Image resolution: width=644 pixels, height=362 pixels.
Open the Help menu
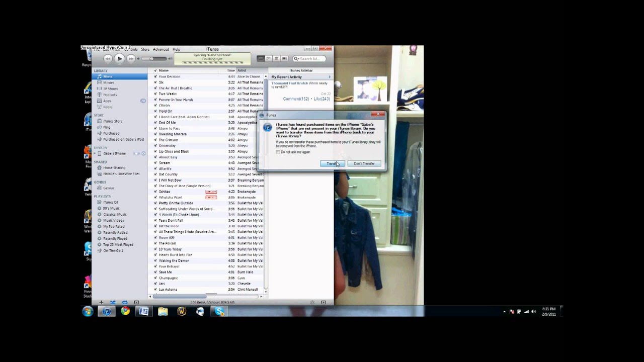coord(177,49)
